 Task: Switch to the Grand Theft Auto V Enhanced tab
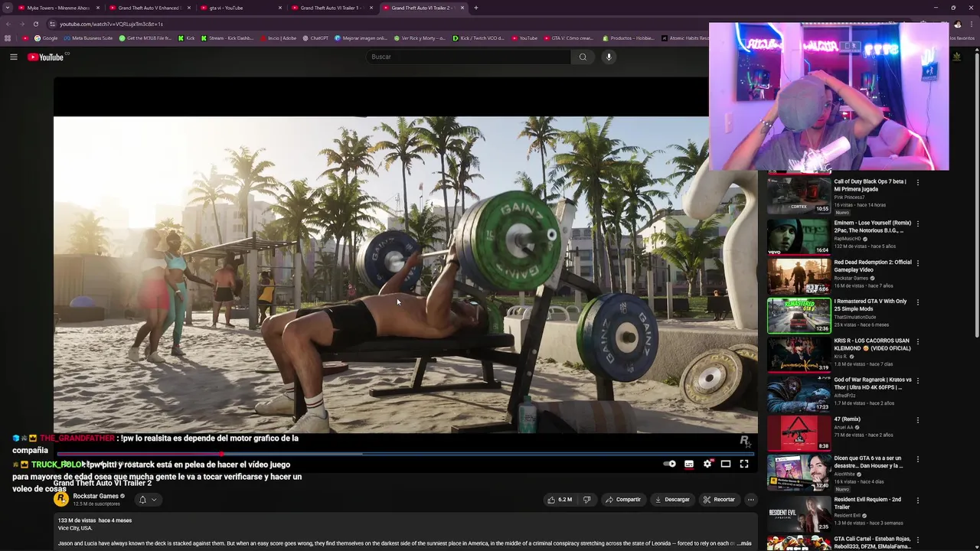(x=150, y=8)
